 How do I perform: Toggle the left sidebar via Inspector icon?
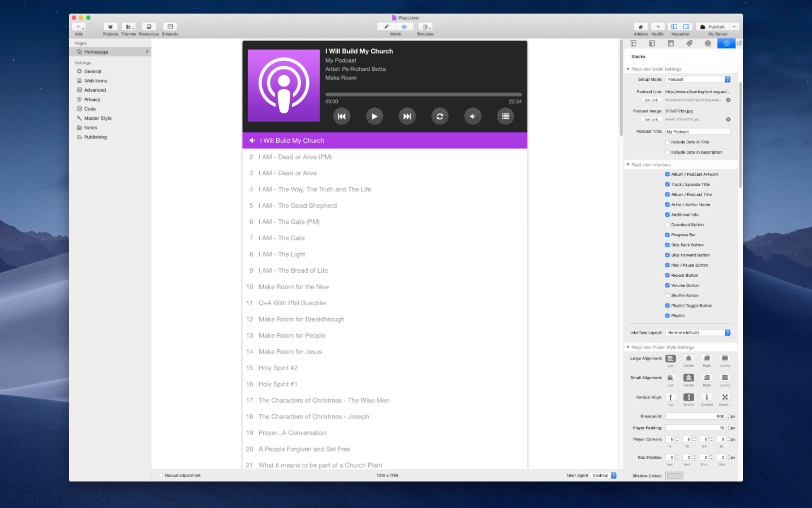pyautogui.click(x=674, y=27)
